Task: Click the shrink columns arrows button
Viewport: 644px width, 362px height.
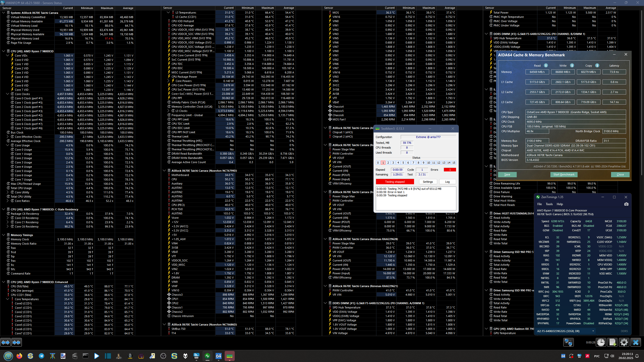Action: pyautogui.click(x=17, y=342)
